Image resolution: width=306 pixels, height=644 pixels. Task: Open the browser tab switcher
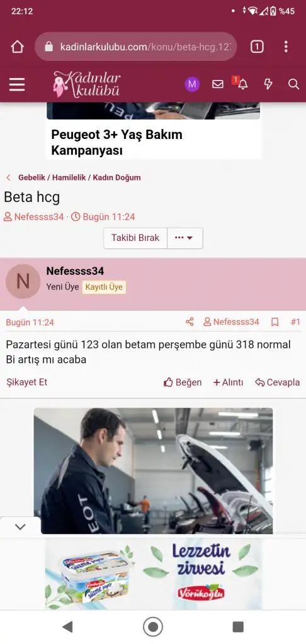257,47
